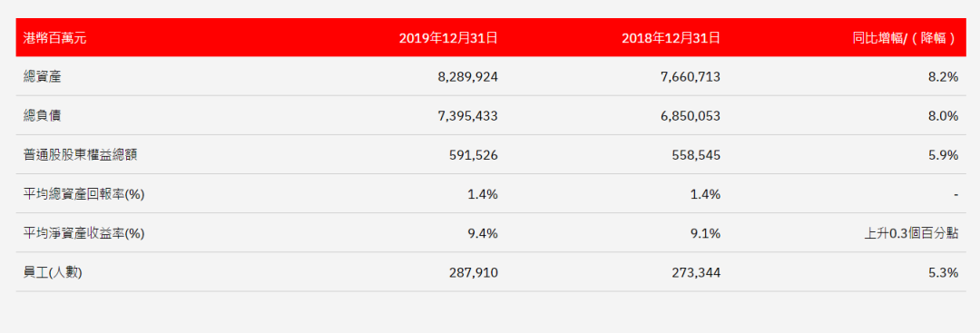
Task: Click the 8,289,924 total assets value
Action: coord(467,77)
